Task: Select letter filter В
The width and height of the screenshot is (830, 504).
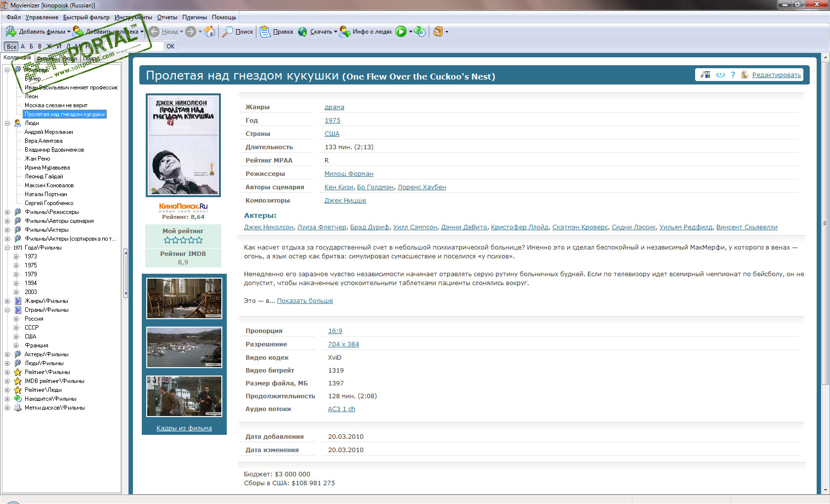Action: pos(40,46)
